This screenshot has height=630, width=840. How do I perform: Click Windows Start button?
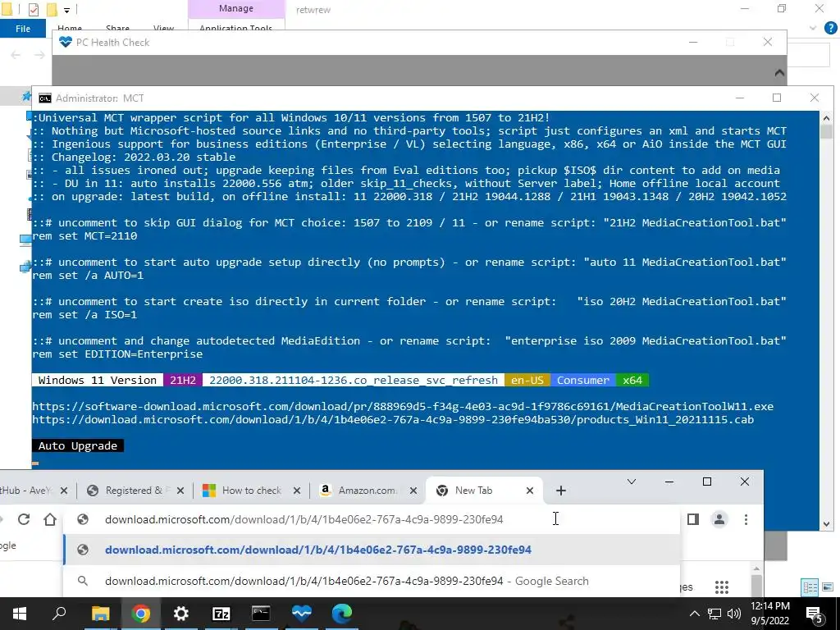tap(20, 614)
